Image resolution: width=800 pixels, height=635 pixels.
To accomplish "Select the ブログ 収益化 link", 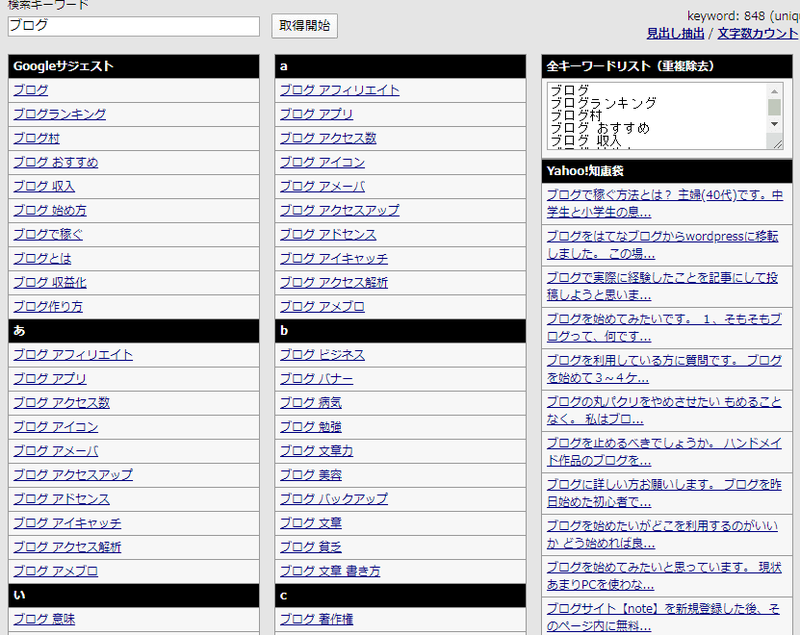I will pos(50,283).
